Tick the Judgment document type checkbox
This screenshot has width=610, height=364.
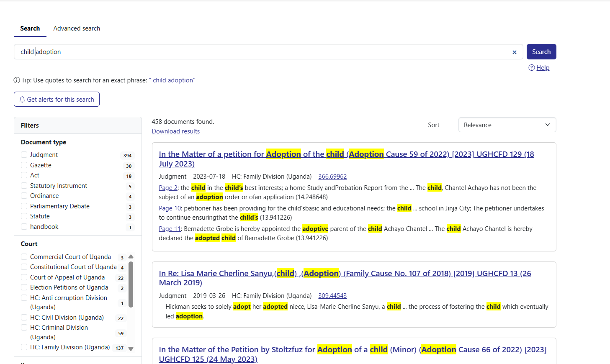pos(24,155)
